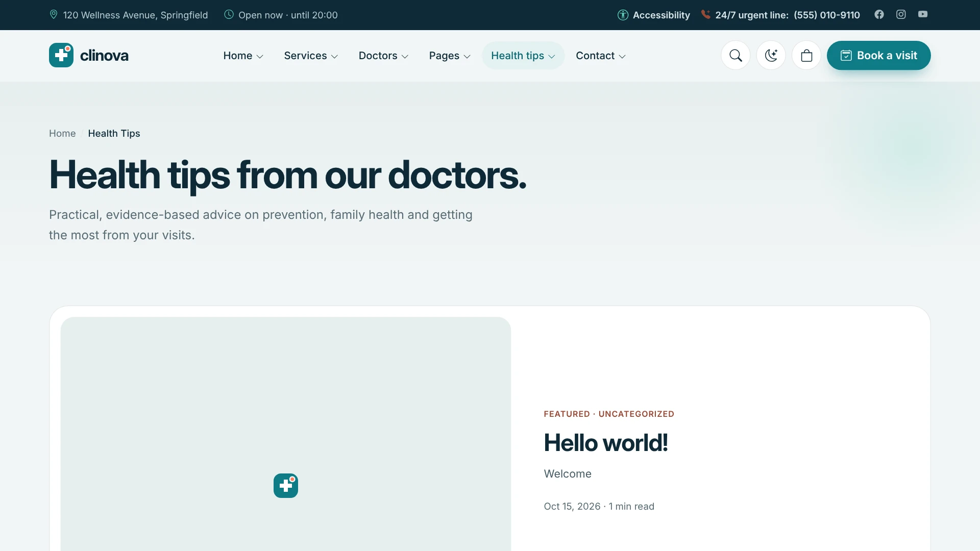The height and width of the screenshot is (551, 980).
Task: Call the (555) 010-9110 urgent line
Action: point(826,15)
